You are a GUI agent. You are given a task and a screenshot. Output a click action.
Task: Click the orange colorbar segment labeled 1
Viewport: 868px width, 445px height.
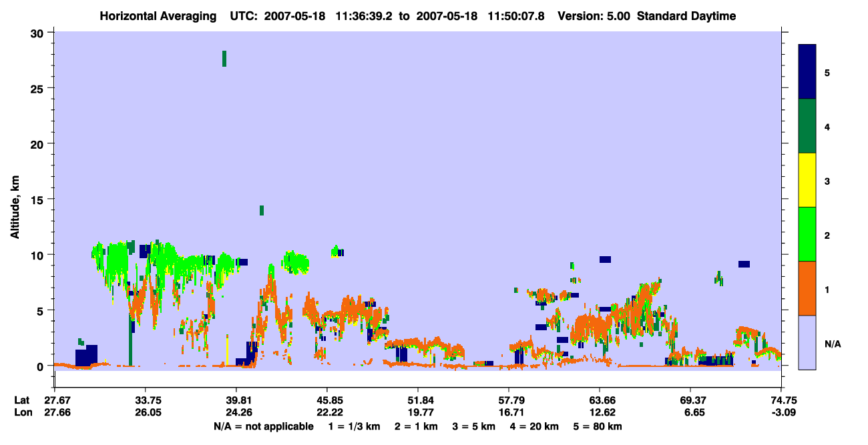[x=807, y=288]
